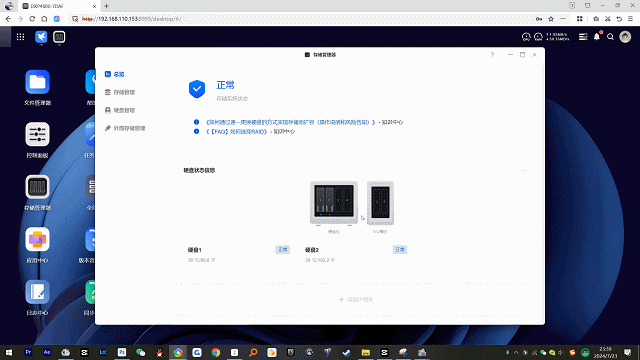The width and height of the screenshot is (640, 360).
Task: Click the M.2 slot enclosure image
Action: (x=380, y=203)
